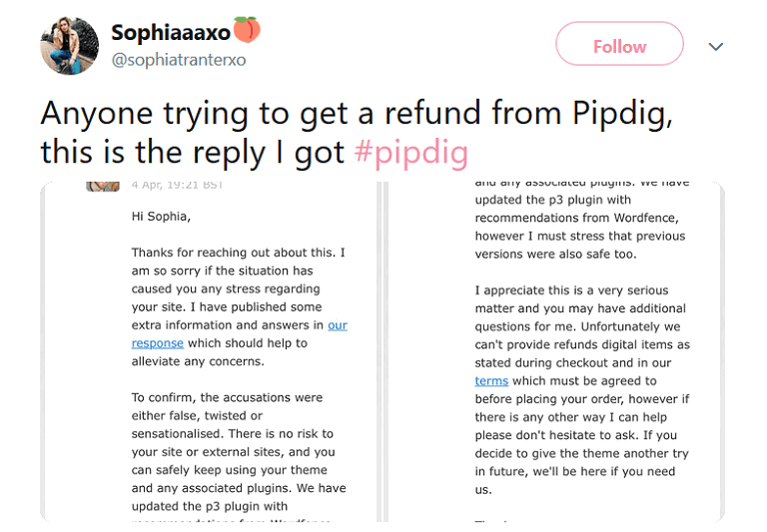Click the small sender avatar in the email
The image size is (767, 532).
coord(103,187)
